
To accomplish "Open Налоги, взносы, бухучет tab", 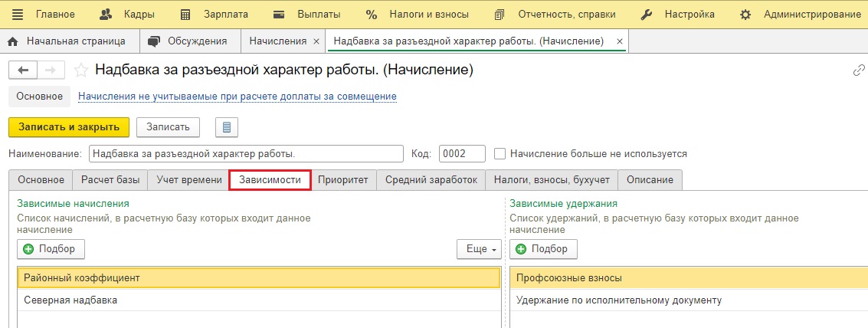I will (552, 180).
